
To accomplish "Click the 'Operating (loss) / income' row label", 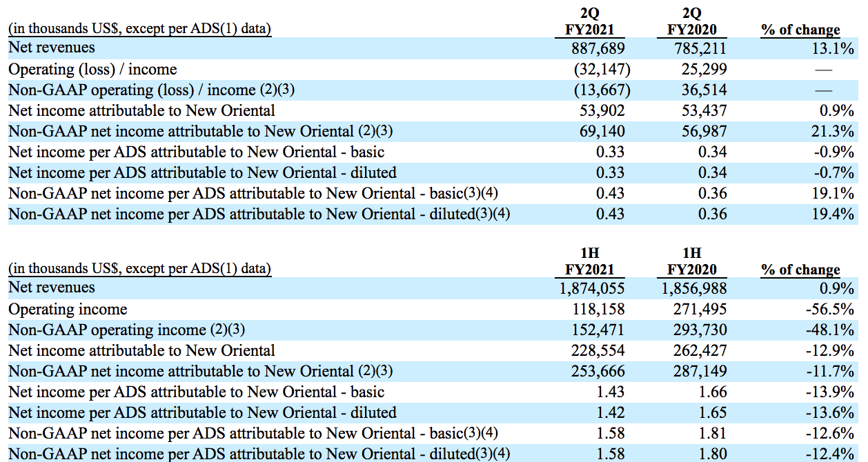I will (92, 69).
